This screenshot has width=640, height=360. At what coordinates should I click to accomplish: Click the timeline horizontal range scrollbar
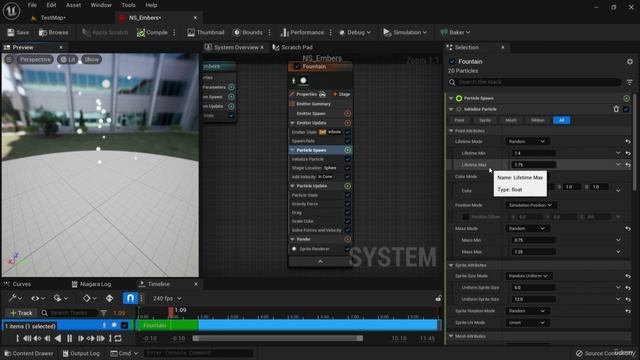(x=278, y=338)
